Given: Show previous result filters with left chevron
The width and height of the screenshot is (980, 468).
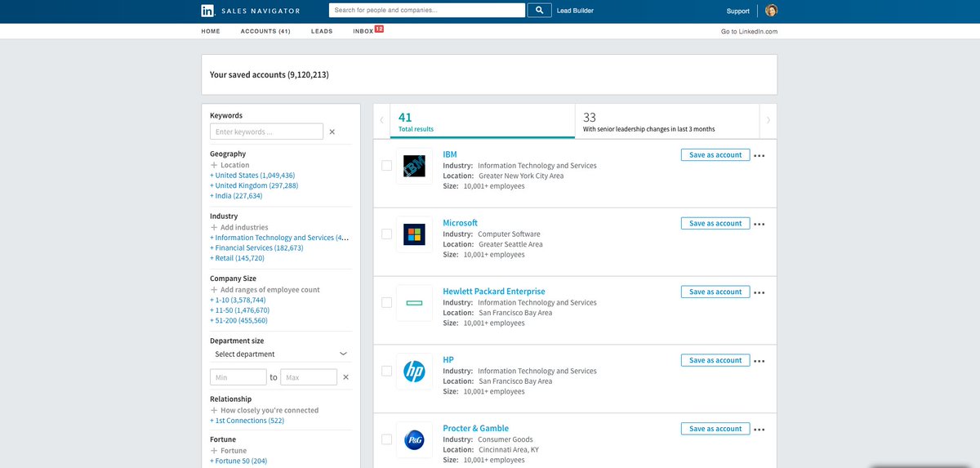Looking at the screenshot, I should coord(381,120).
